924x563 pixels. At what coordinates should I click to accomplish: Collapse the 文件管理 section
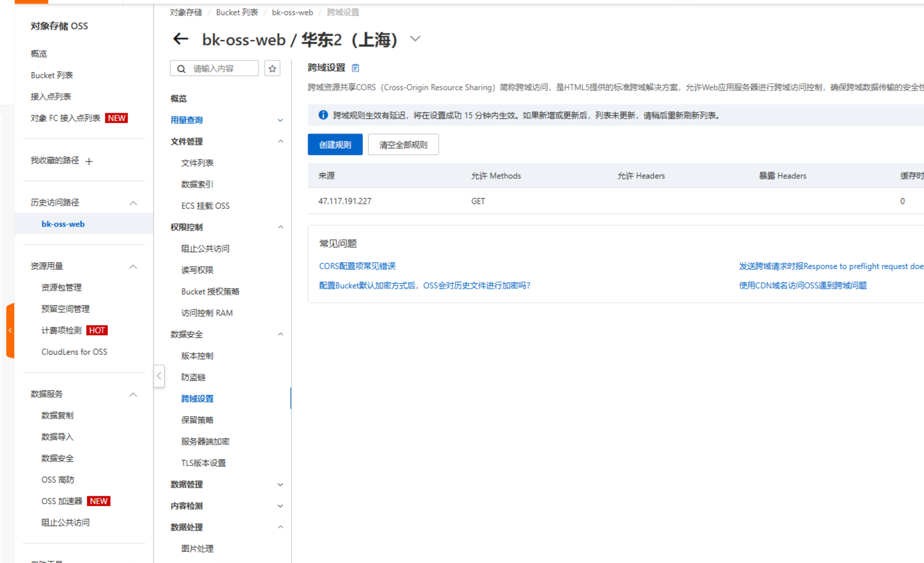280,142
